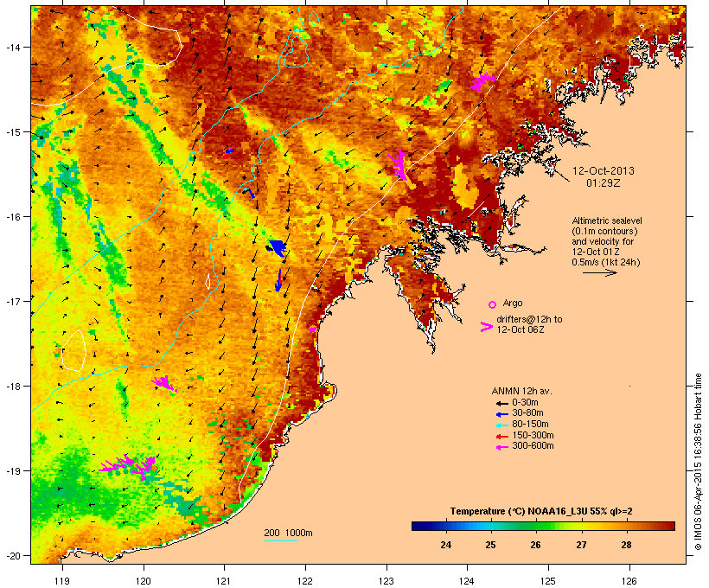
Task: Click the ANMN 12h av. legend heading
Action: 521,391
